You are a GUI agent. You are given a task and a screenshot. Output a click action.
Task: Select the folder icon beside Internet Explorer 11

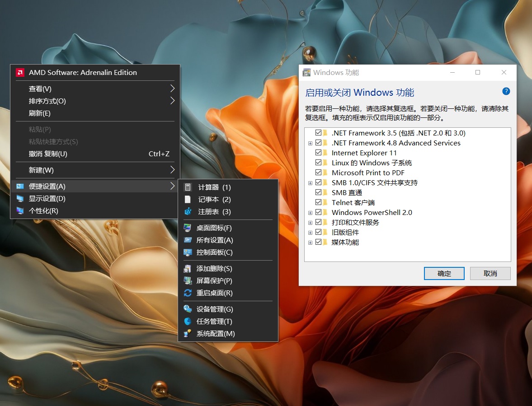coord(325,153)
